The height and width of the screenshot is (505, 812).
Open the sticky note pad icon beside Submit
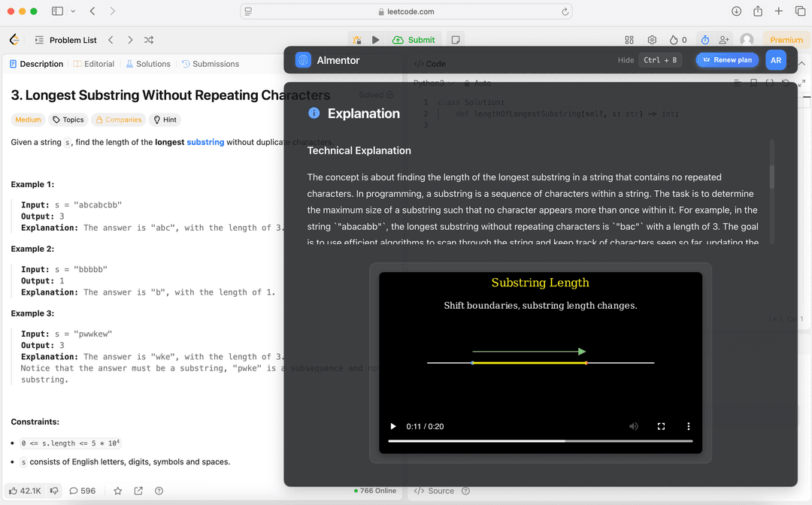point(456,39)
